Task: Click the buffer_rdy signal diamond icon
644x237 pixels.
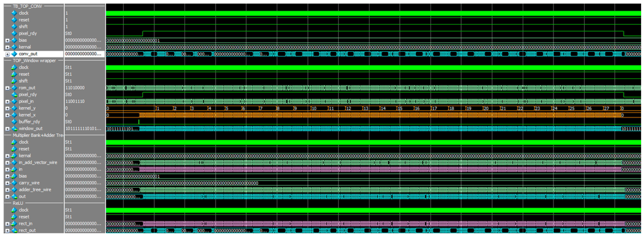Action: click(14, 122)
